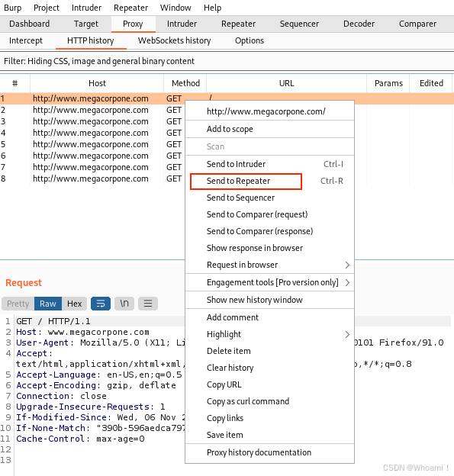
Task: Open the Intruder menu in menu bar
Action: coord(86,8)
